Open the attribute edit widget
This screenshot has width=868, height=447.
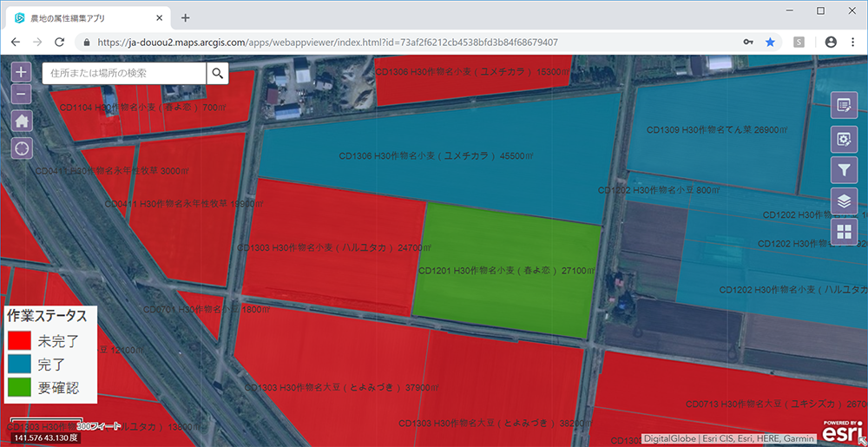[843, 106]
